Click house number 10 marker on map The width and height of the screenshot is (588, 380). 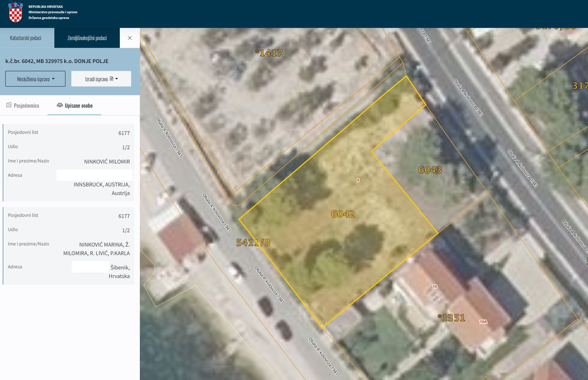(x=435, y=286)
